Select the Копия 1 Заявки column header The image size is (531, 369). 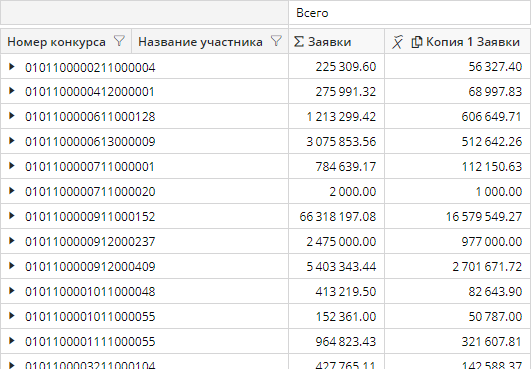(458, 41)
